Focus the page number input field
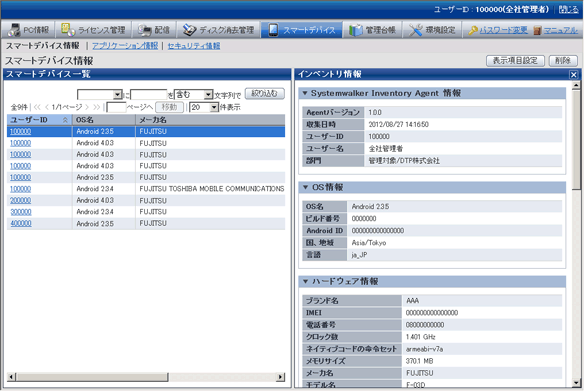Image resolution: width=584 pixels, height=391 pixels. point(116,108)
